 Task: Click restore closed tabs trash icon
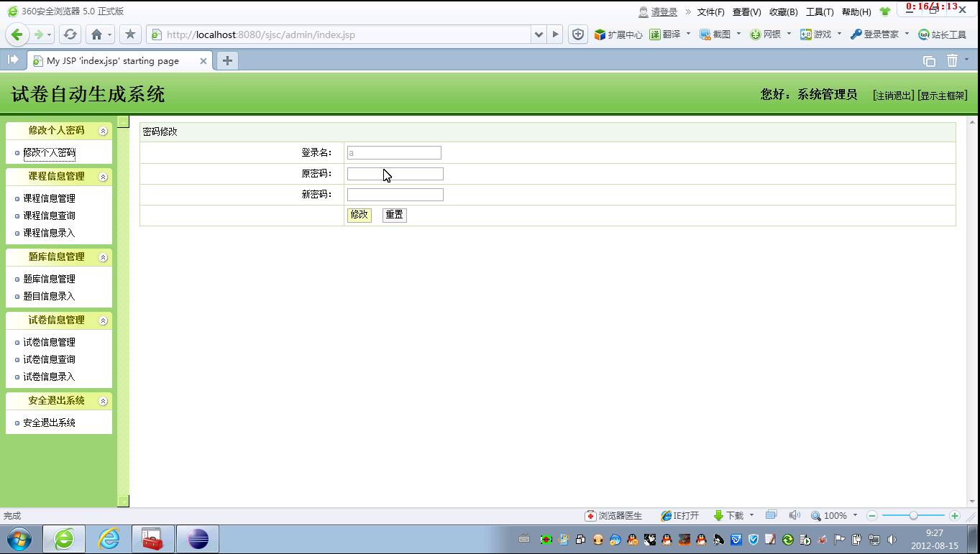952,61
